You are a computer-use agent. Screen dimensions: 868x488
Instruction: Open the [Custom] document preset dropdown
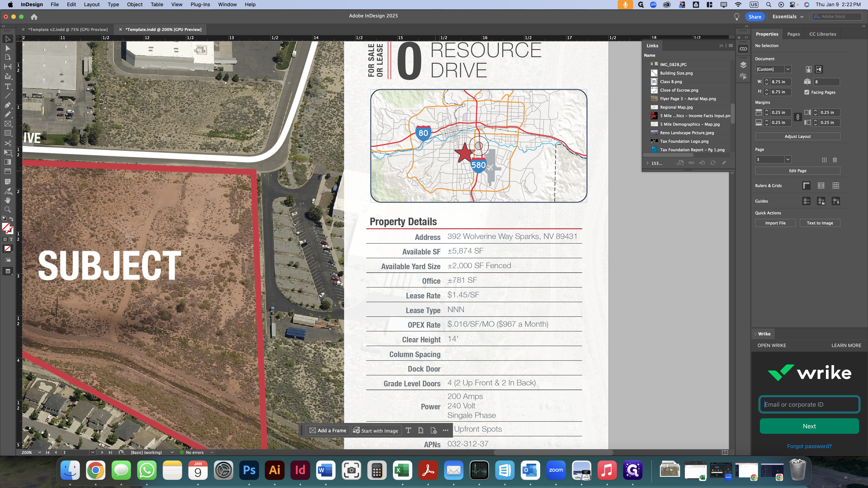(788, 69)
